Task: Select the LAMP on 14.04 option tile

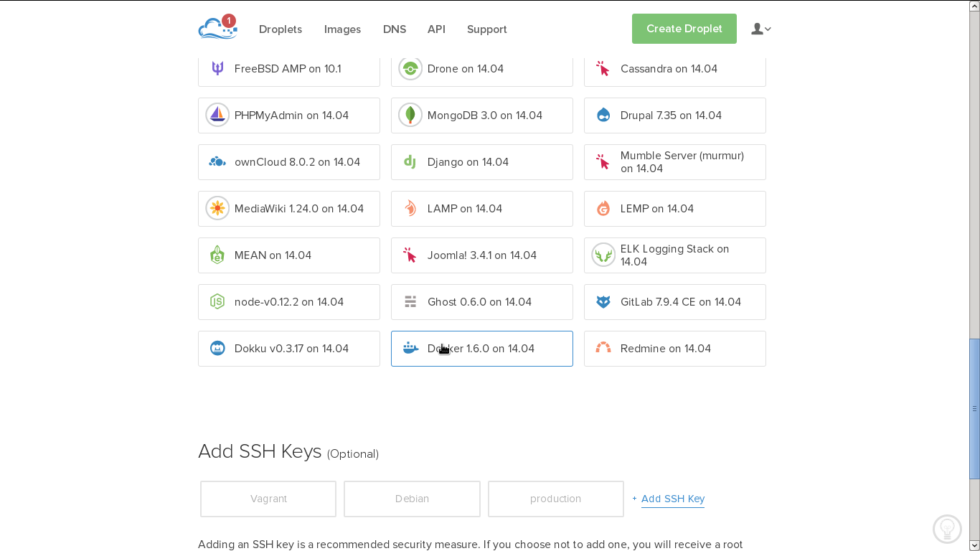Action: click(x=481, y=209)
